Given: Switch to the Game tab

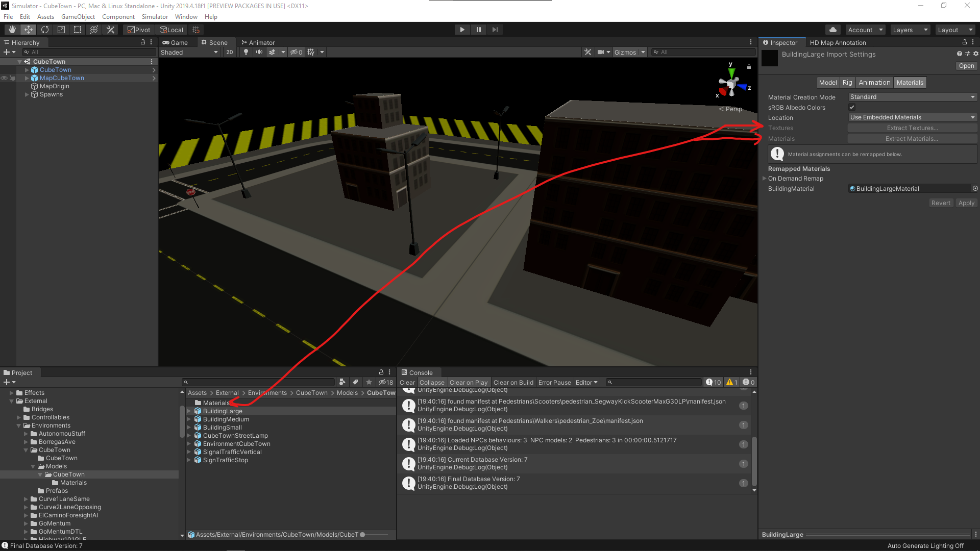Looking at the screenshot, I should (x=177, y=42).
